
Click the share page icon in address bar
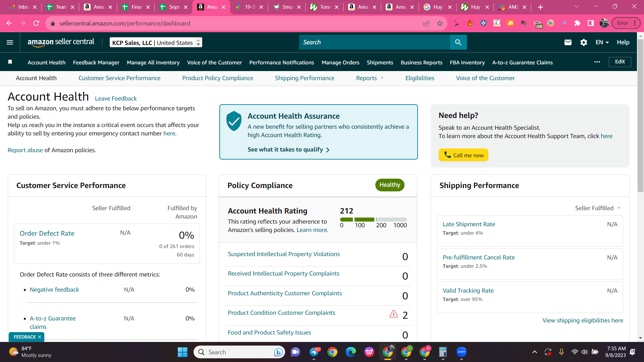click(x=426, y=23)
